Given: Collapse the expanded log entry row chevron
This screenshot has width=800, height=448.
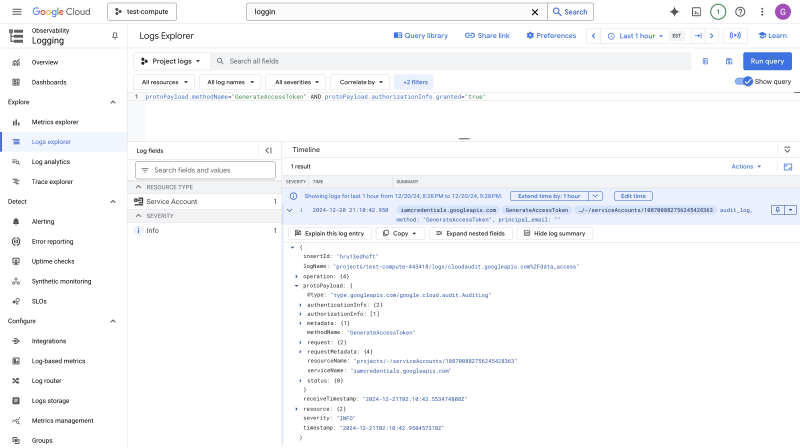Looking at the screenshot, I should pyautogui.click(x=289, y=210).
